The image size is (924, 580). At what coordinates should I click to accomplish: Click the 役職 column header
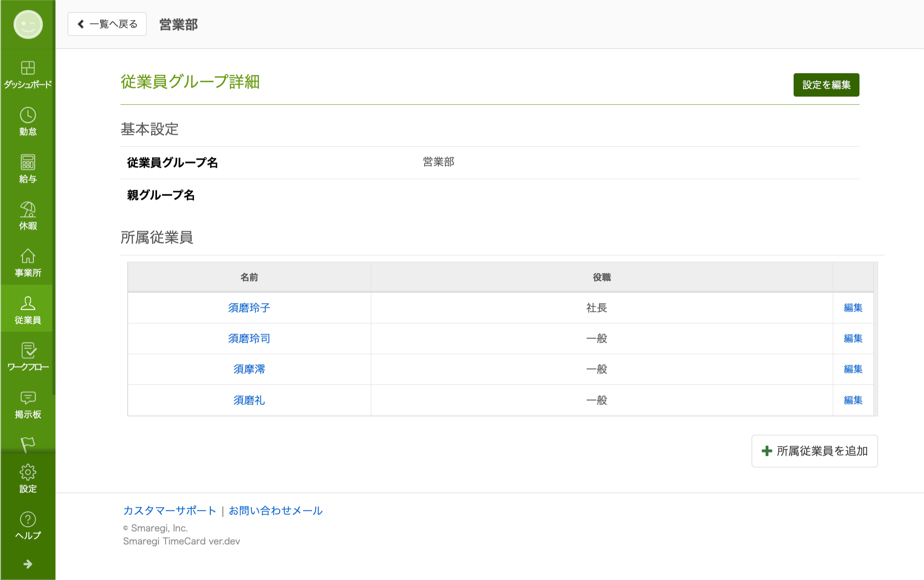click(602, 277)
